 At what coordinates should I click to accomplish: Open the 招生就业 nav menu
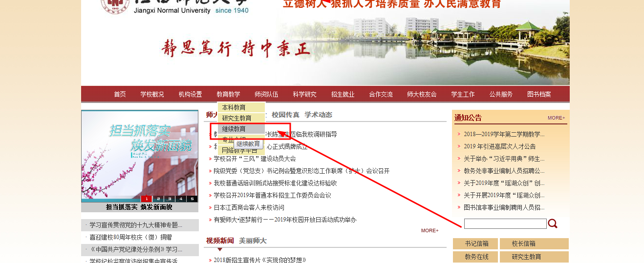click(343, 94)
